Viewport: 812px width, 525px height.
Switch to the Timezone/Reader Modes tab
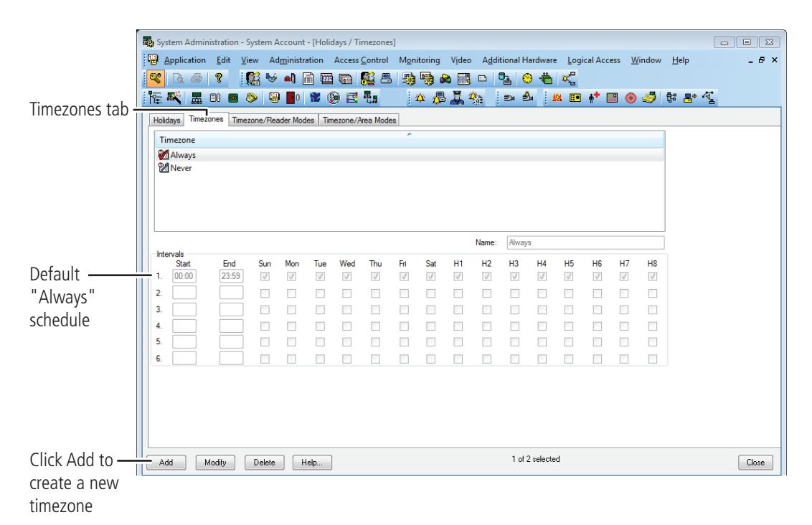click(273, 120)
